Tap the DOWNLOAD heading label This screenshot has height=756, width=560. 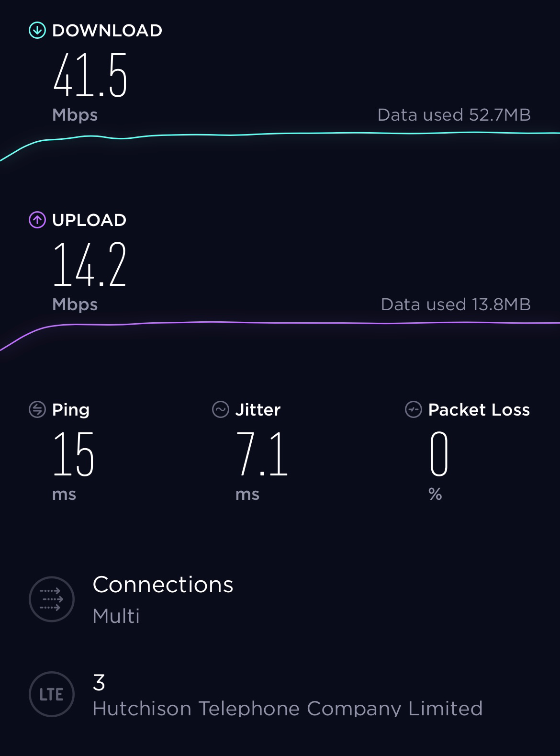point(107,31)
